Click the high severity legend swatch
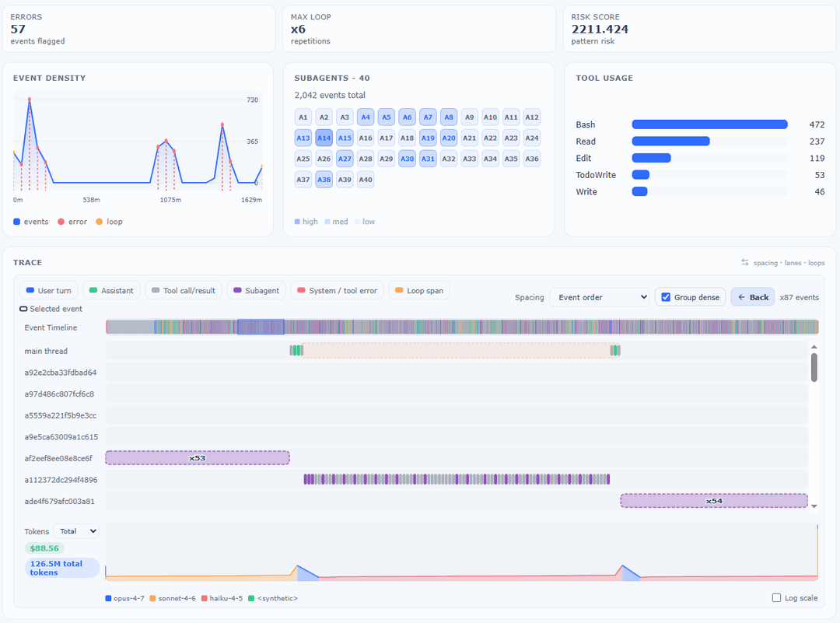 [297, 222]
